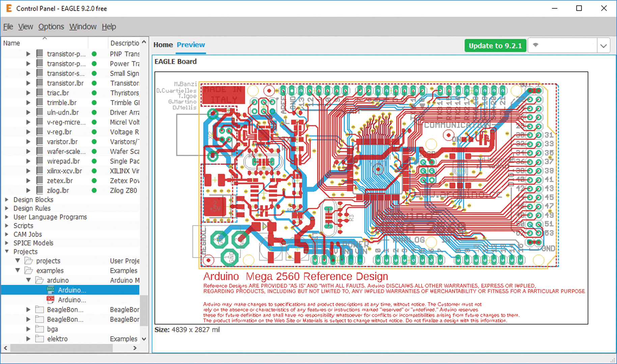Toggle in-use green dot for uln-udn.lbr
This screenshot has height=364, width=617.
[x=94, y=113]
